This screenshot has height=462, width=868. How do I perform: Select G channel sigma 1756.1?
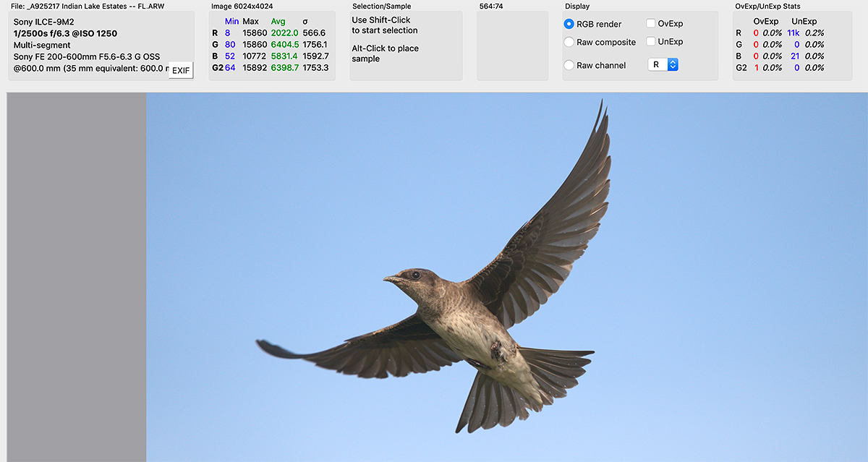coord(315,44)
